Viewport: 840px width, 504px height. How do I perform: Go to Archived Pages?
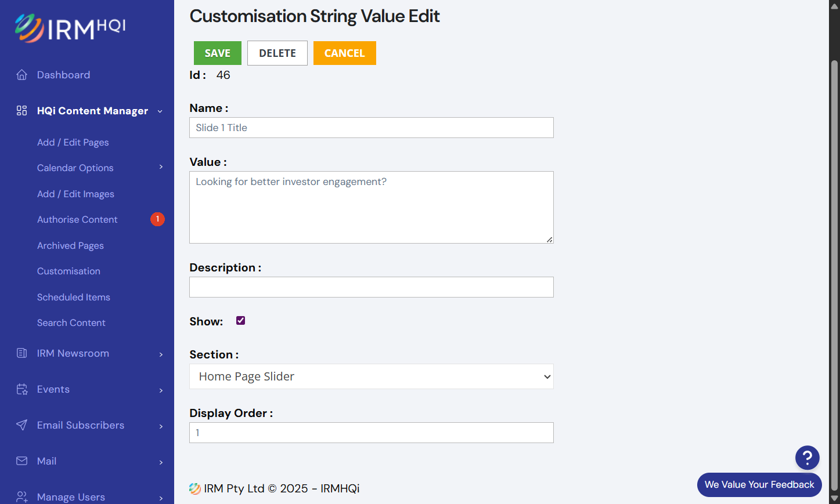coord(70,245)
